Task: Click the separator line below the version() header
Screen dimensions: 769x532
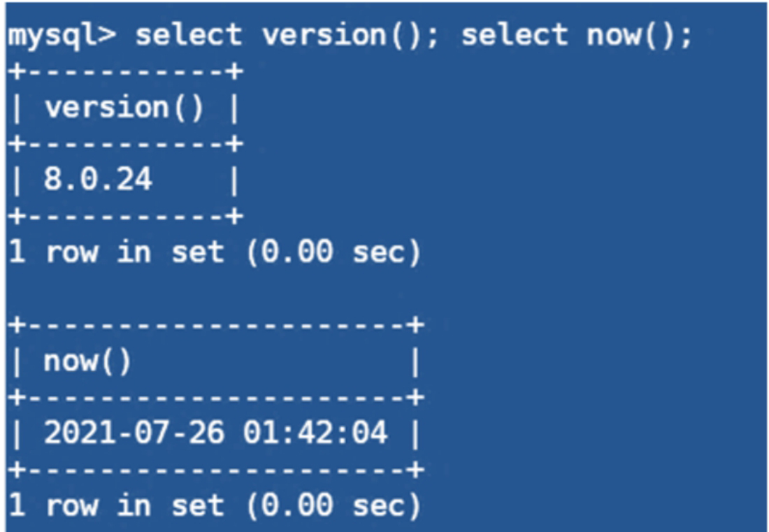Action: pyautogui.click(x=124, y=145)
